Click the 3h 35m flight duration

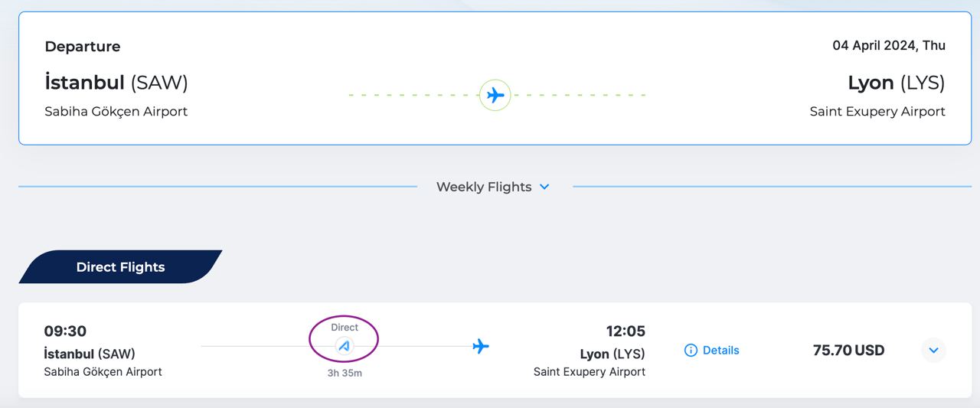tap(345, 374)
